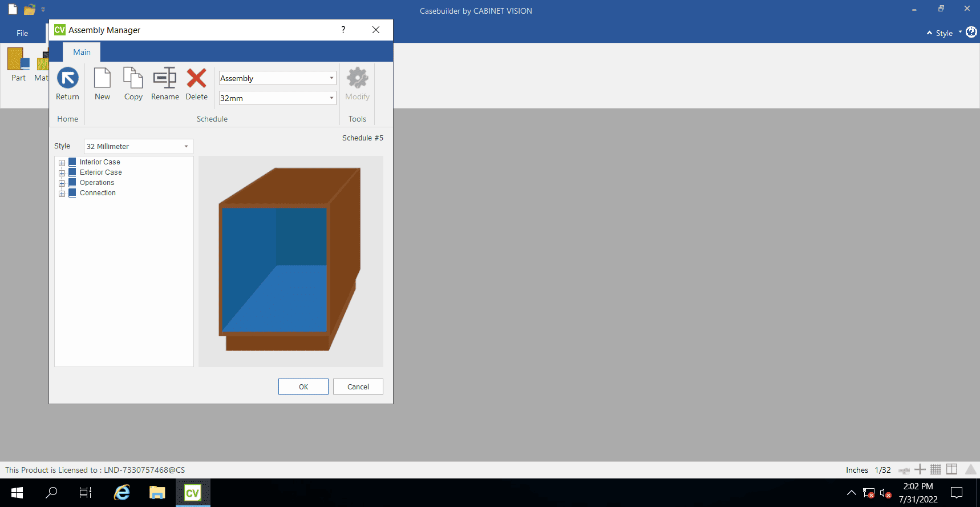The width and height of the screenshot is (980, 507).
Task: Click the Return arrow icon
Action: pos(67,78)
